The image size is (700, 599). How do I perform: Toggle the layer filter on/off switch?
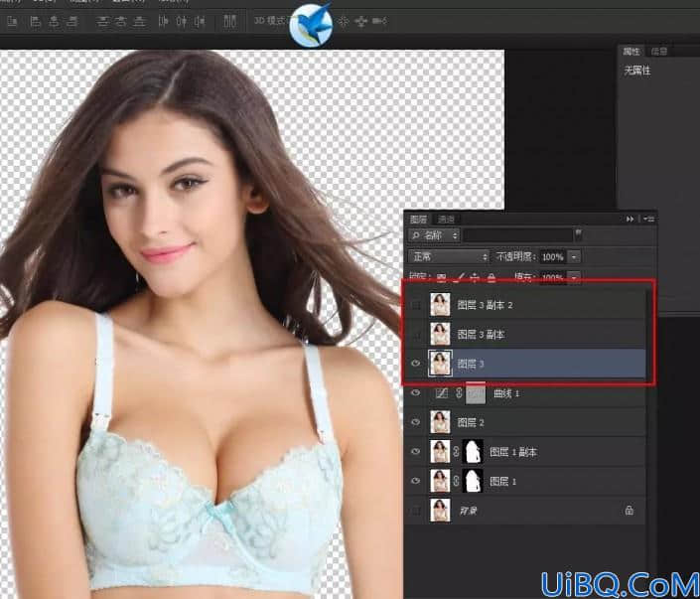[x=579, y=233]
